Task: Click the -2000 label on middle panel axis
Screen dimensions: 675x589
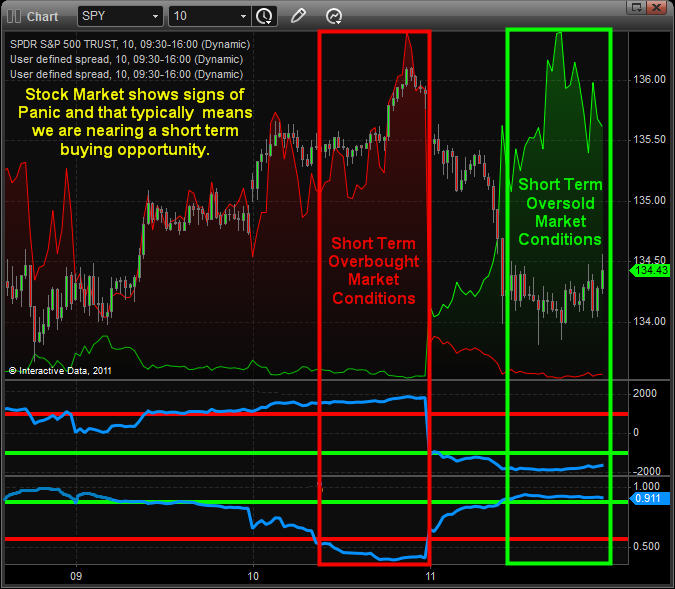Action: 646,471
